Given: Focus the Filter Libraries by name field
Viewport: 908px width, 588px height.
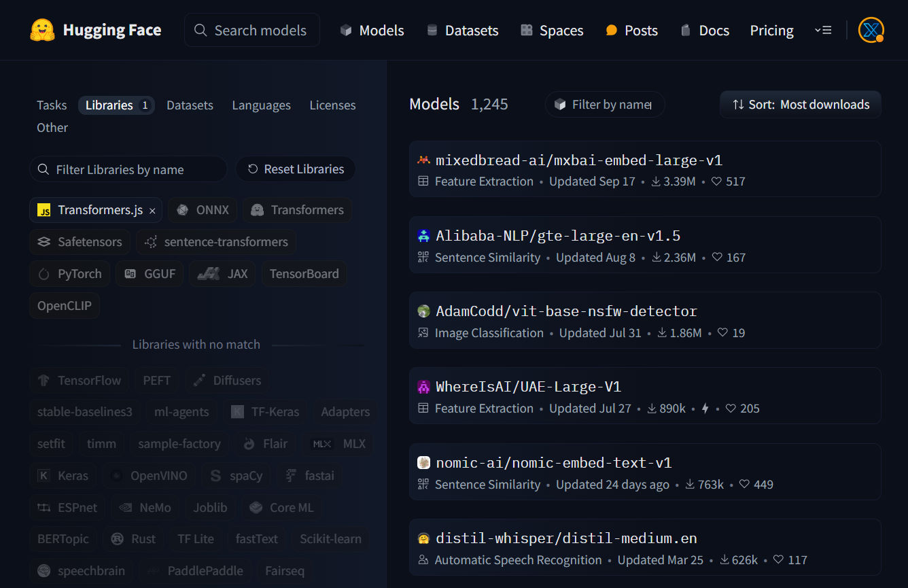Looking at the screenshot, I should point(129,169).
